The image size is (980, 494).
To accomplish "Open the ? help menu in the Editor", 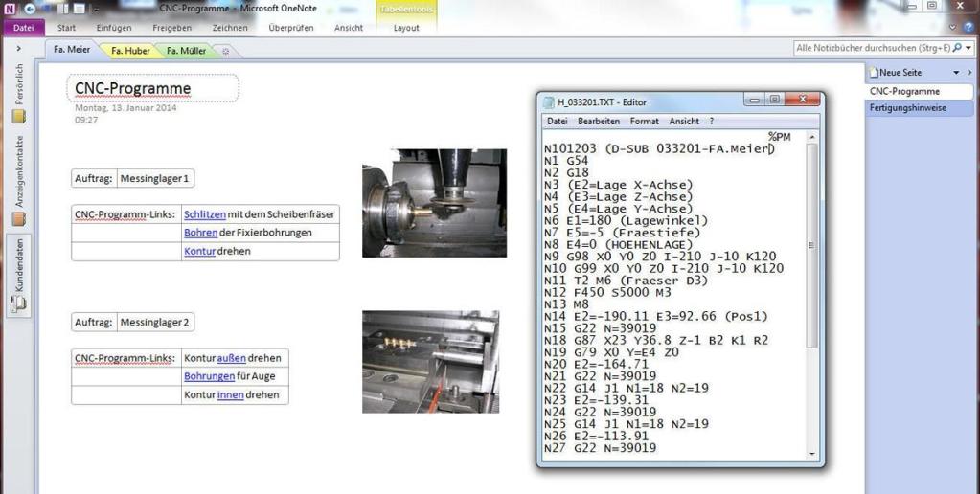I will pos(711,122).
